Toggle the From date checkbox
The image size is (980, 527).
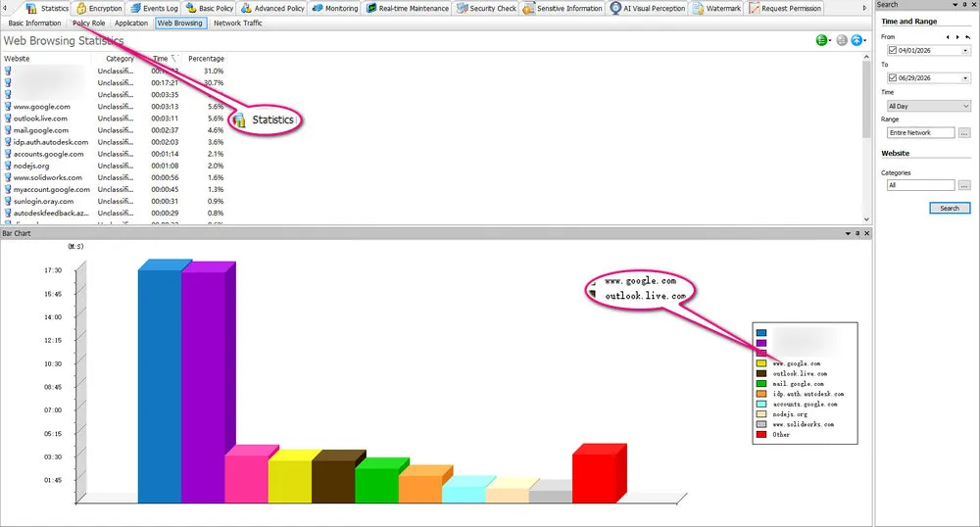tap(893, 51)
